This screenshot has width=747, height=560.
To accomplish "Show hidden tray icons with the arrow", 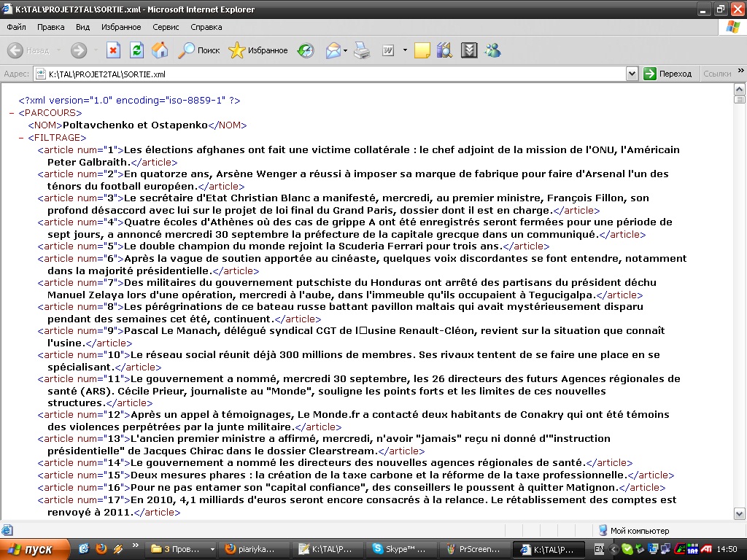I will tap(614, 550).
